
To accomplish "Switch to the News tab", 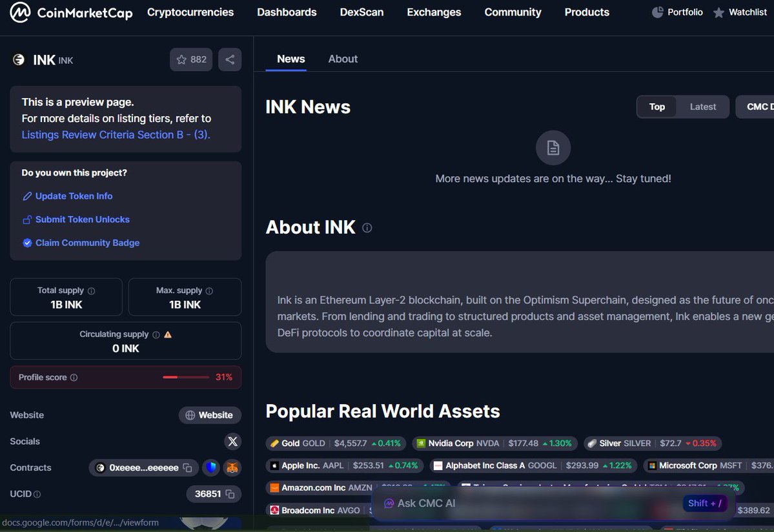I will (290, 59).
